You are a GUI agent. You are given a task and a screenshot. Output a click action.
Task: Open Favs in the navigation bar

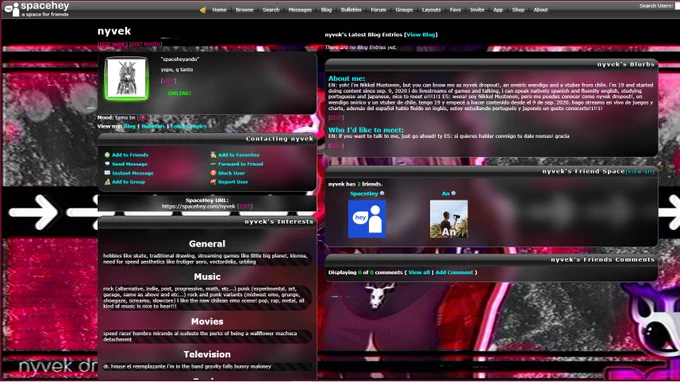click(455, 10)
